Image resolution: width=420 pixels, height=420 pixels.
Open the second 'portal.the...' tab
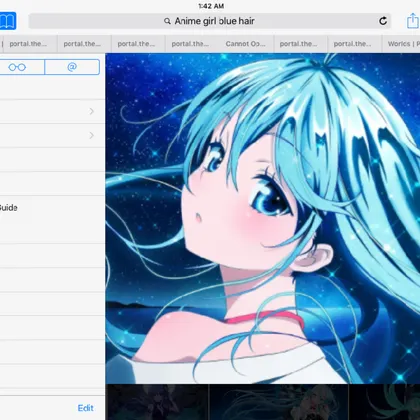click(x=82, y=44)
